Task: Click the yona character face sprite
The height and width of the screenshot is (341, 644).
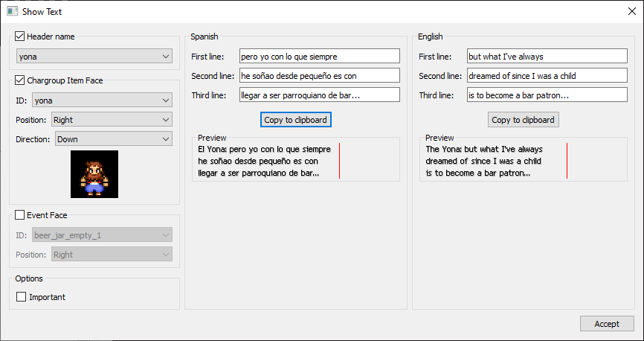Action: tap(94, 174)
